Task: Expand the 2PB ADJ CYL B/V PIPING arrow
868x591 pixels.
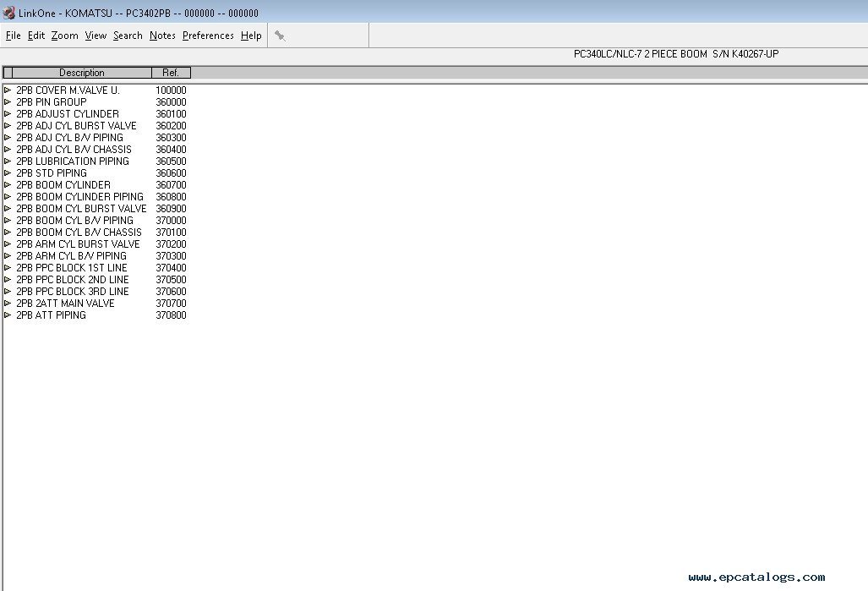Action: (x=8, y=137)
